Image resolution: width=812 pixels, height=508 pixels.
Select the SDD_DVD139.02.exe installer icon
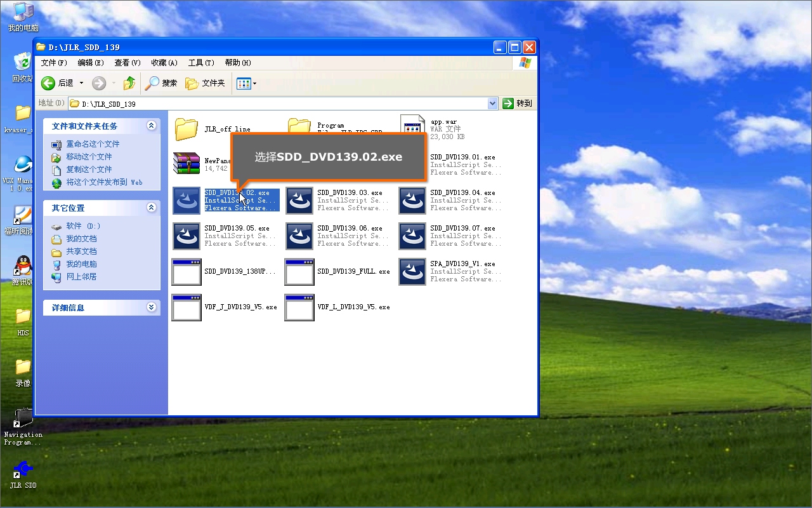(187, 201)
